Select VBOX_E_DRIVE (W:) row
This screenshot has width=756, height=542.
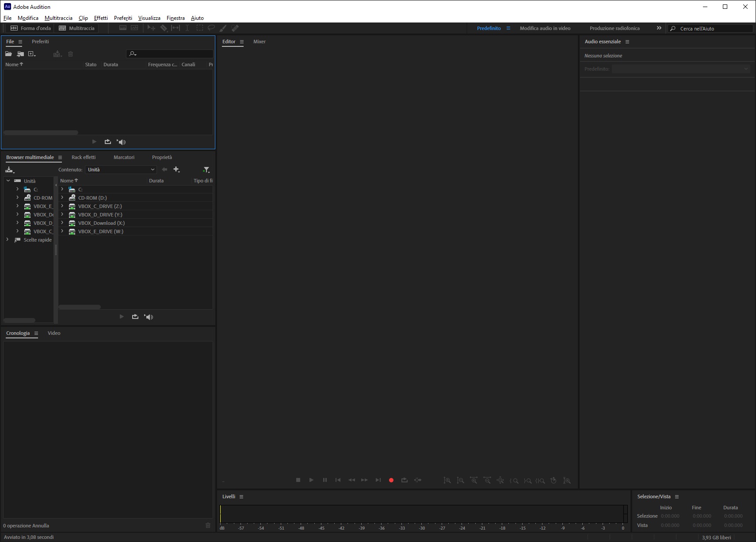point(136,231)
